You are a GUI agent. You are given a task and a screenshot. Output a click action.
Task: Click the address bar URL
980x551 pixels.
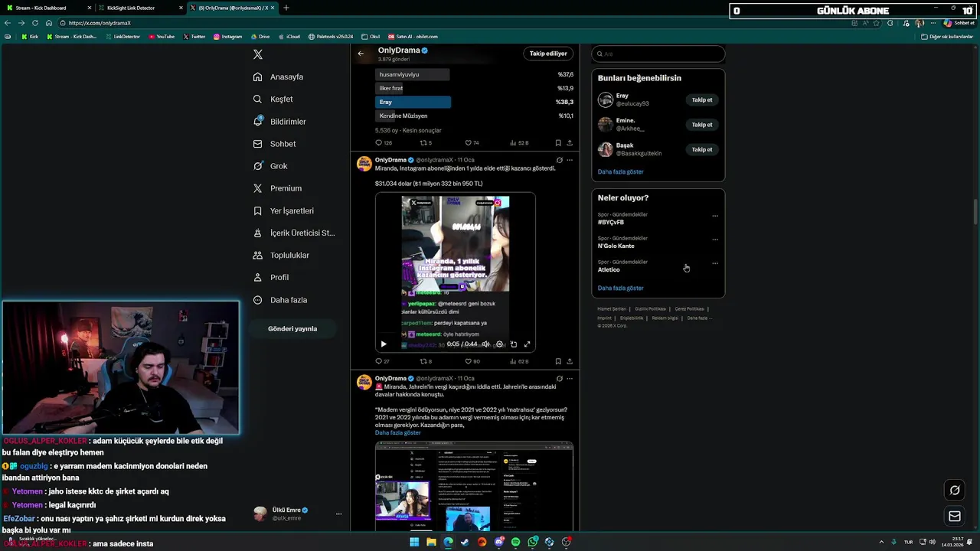click(100, 23)
